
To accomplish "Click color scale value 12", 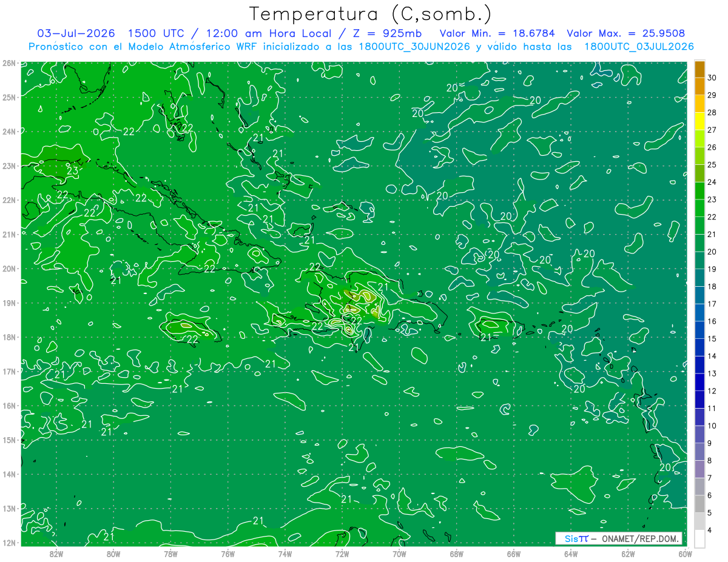I will click(712, 391).
